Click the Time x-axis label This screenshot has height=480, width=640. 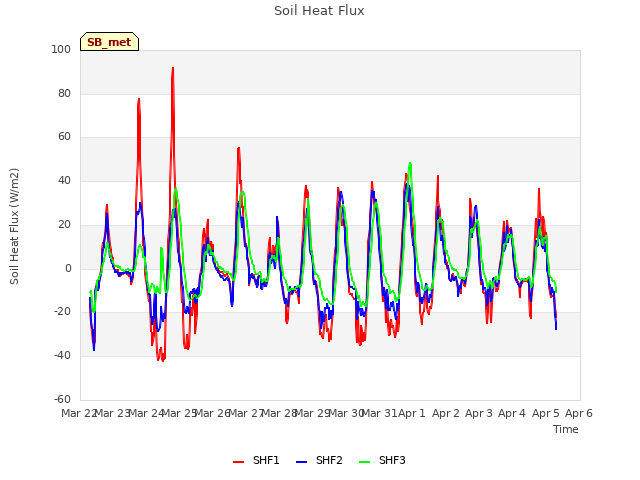point(566,429)
